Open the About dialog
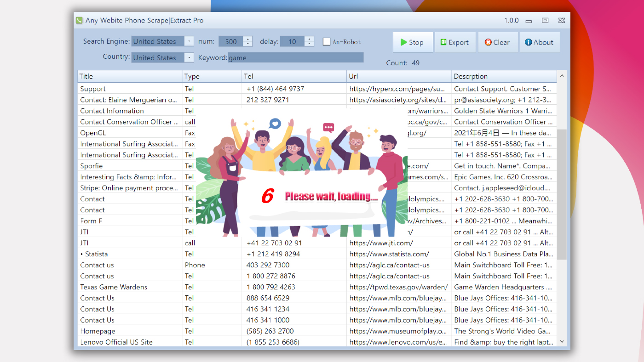This screenshot has height=362, width=644. [x=540, y=42]
